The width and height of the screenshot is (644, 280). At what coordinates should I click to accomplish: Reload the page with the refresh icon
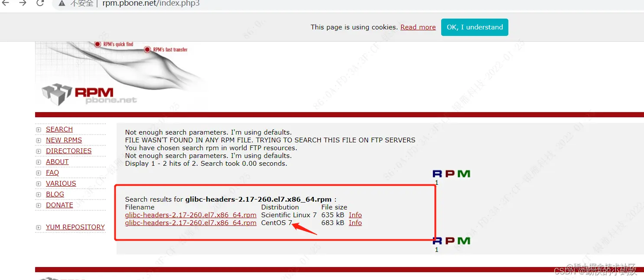coord(40,3)
